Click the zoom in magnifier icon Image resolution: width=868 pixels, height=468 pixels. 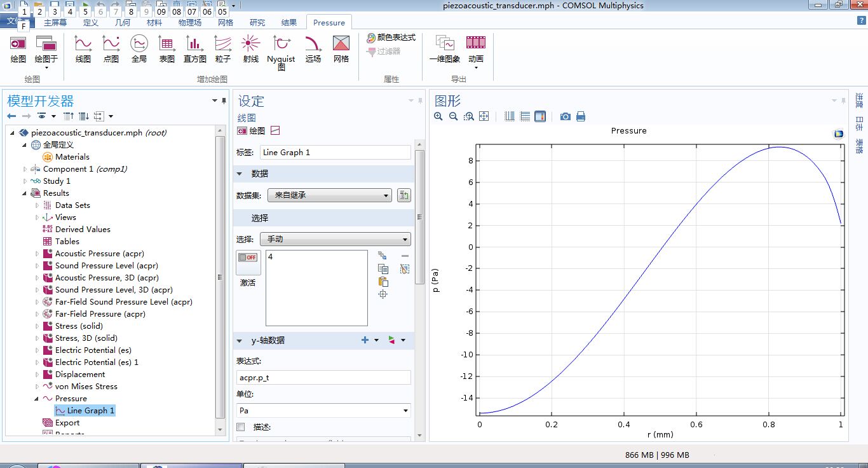pyautogui.click(x=438, y=116)
